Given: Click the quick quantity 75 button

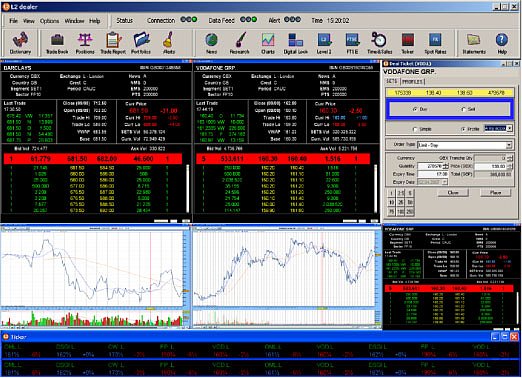Looking at the screenshot, I should pos(391,212).
